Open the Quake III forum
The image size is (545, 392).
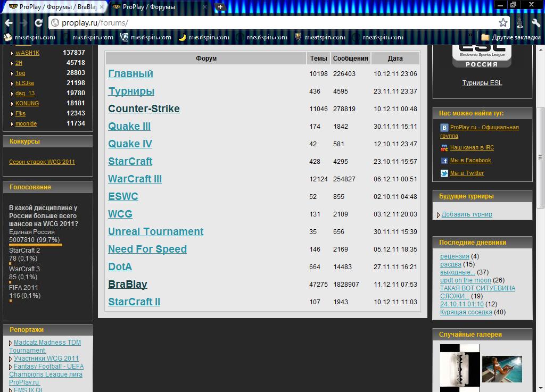coord(129,127)
